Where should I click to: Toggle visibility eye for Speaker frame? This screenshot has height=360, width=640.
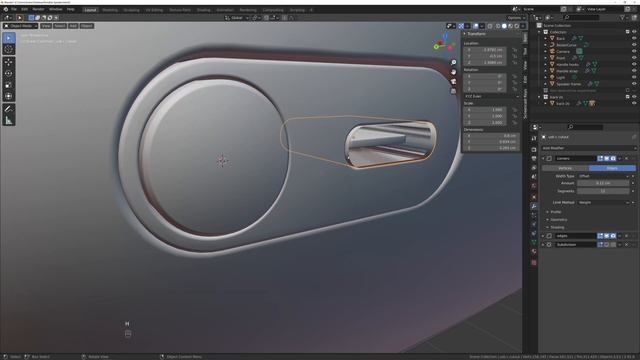tap(634, 84)
